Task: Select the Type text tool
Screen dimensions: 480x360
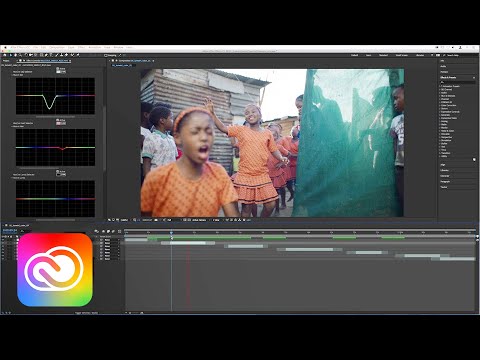Action: coord(51,55)
